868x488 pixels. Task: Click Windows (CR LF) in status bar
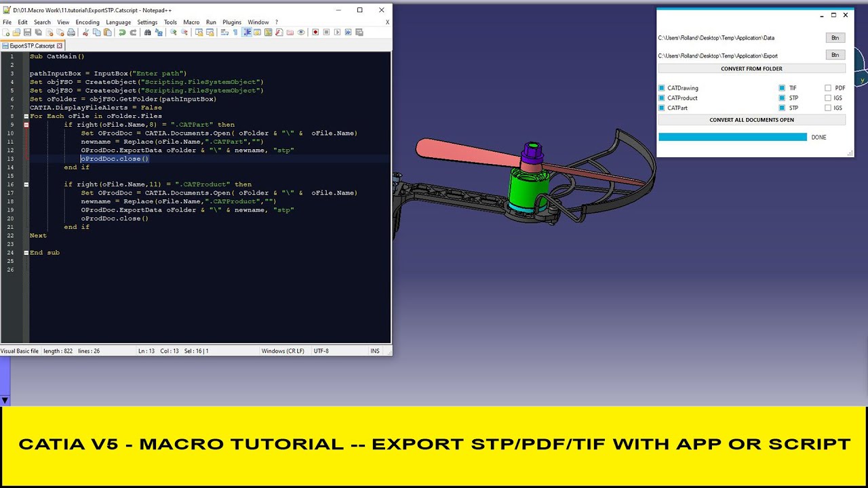click(283, 351)
